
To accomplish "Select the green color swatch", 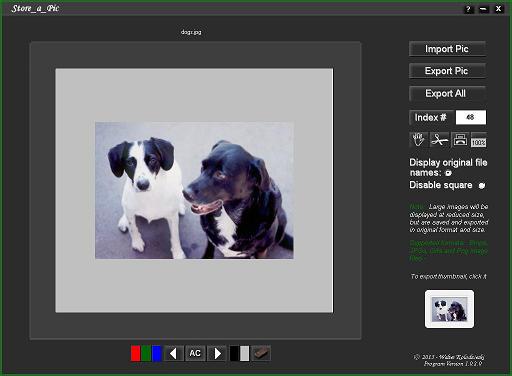I will coord(146,353).
